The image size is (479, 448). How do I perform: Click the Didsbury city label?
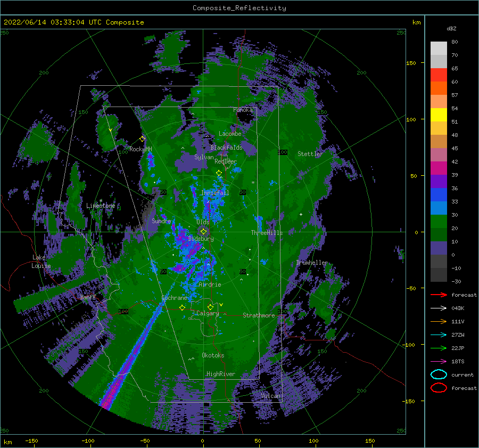(201, 239)
